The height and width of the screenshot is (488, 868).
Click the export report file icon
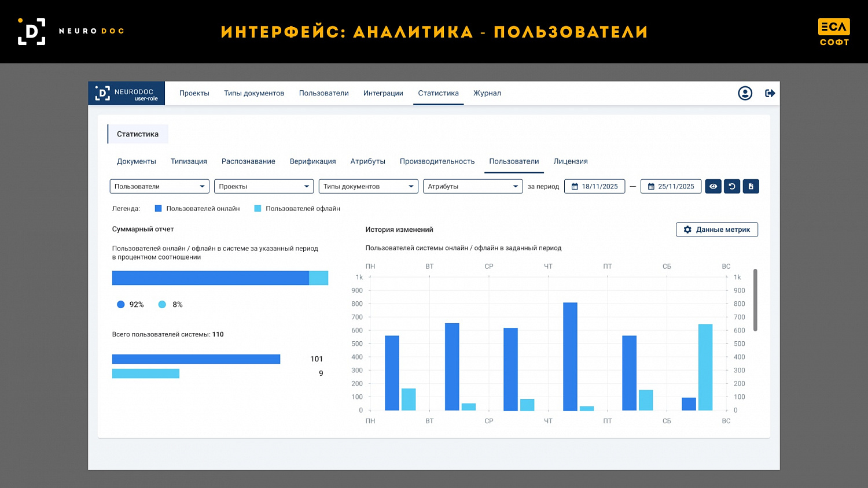point(751,186)
